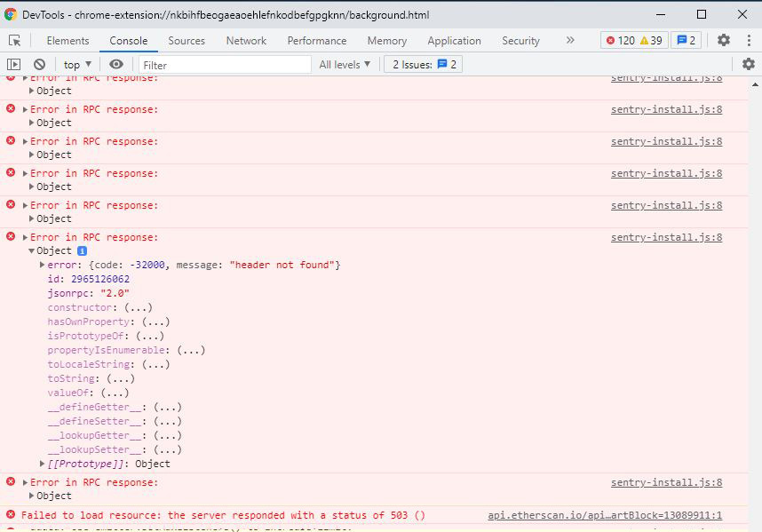Focus the console Filter input field

click(225, 65)
